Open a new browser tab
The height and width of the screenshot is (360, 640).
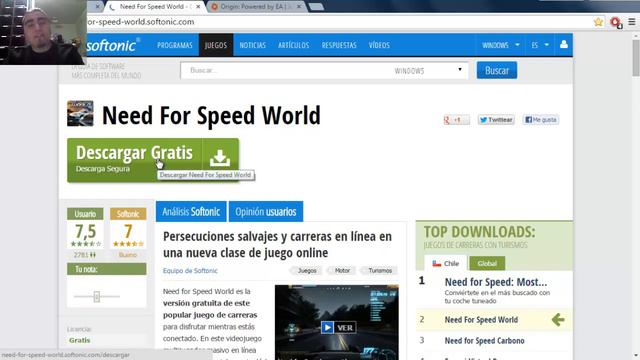pyautogui.click(x=316, y=7)
